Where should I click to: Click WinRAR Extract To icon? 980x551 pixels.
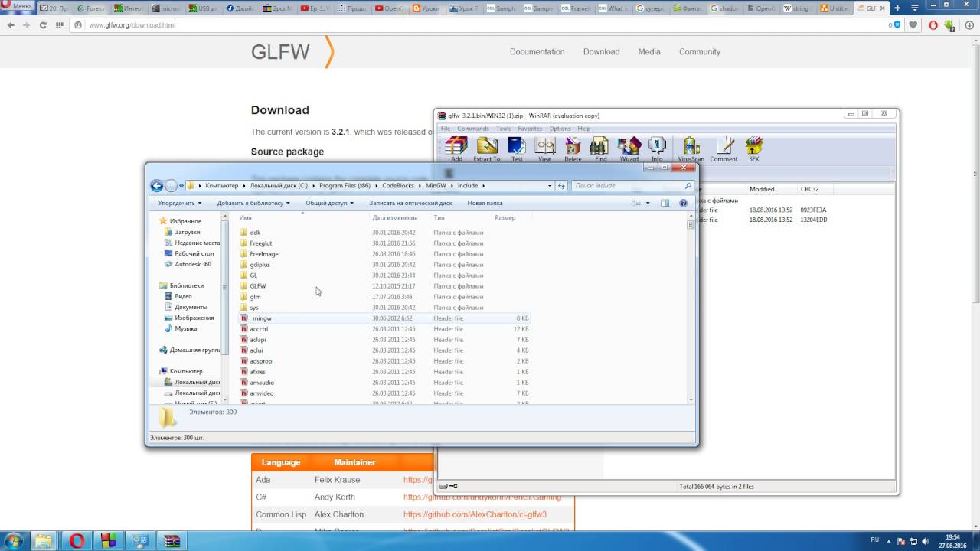pos(487,148)
